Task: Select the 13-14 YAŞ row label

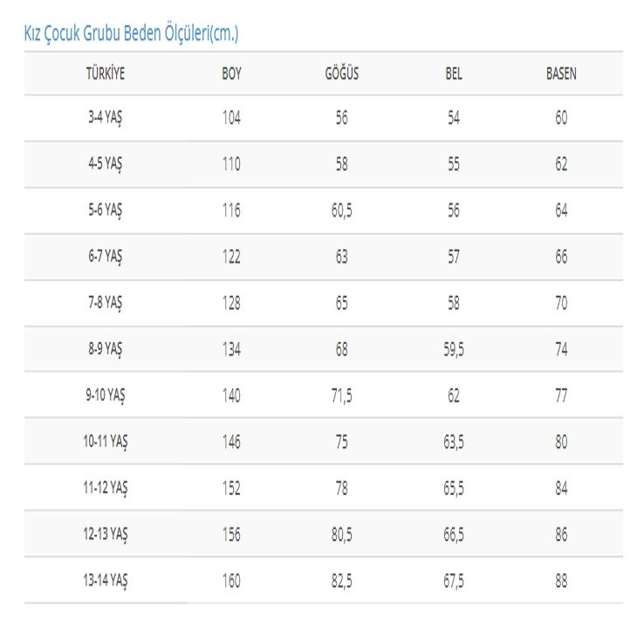Action: pos(105,581)
